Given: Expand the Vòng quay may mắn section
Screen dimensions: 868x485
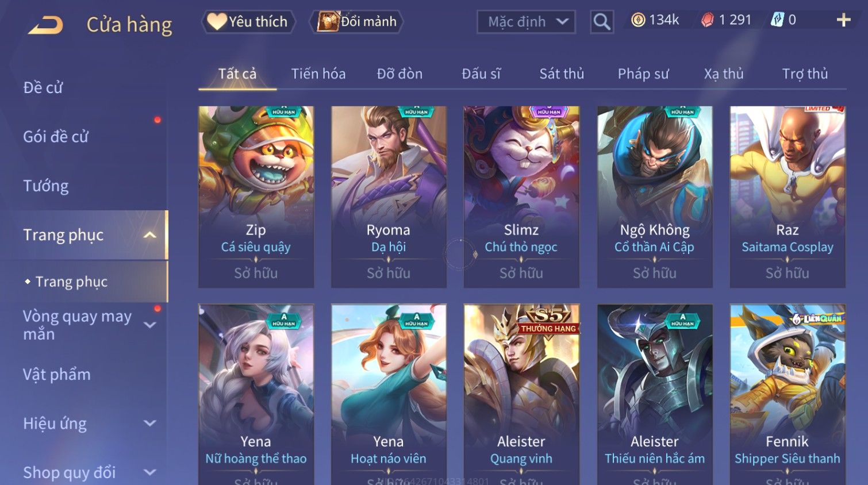Looking at the screenshot, I should pyautogui.click(x=149, y=325).
